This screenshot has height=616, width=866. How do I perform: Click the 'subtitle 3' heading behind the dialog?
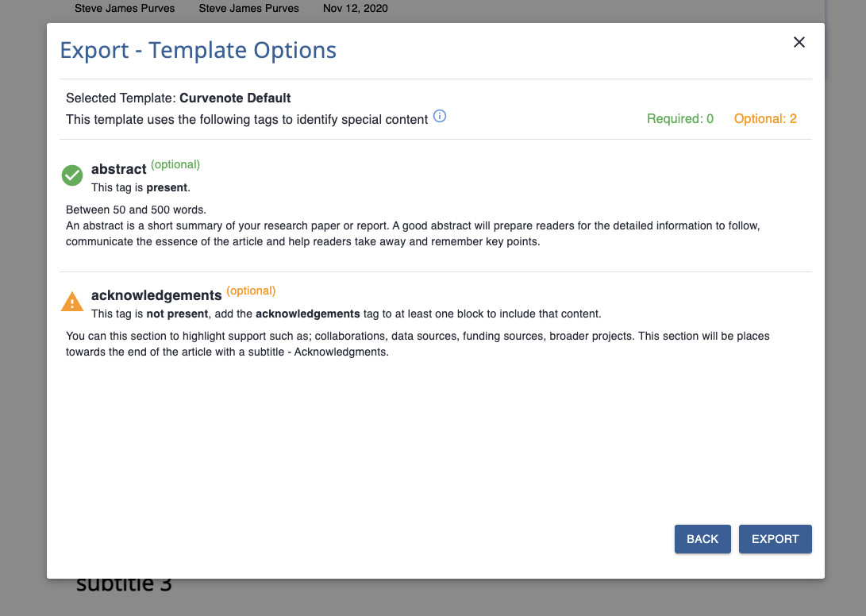(x=125, y=584)
